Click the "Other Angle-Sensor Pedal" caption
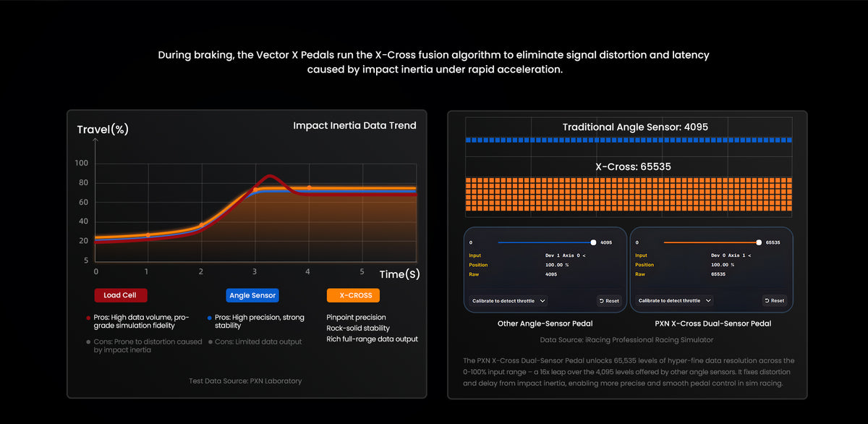 click(544, 323)
